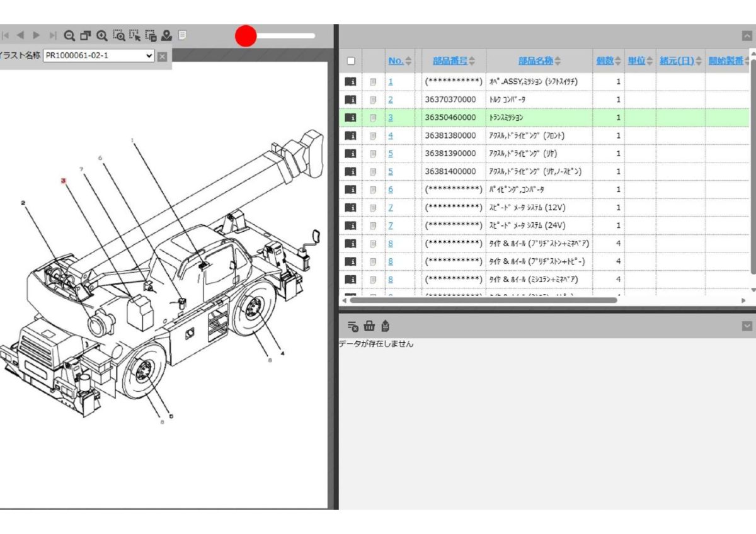Click the red zoom slider handle
Image resolution: width=756 pixels, height=534 pixels.
click(246, 36)
